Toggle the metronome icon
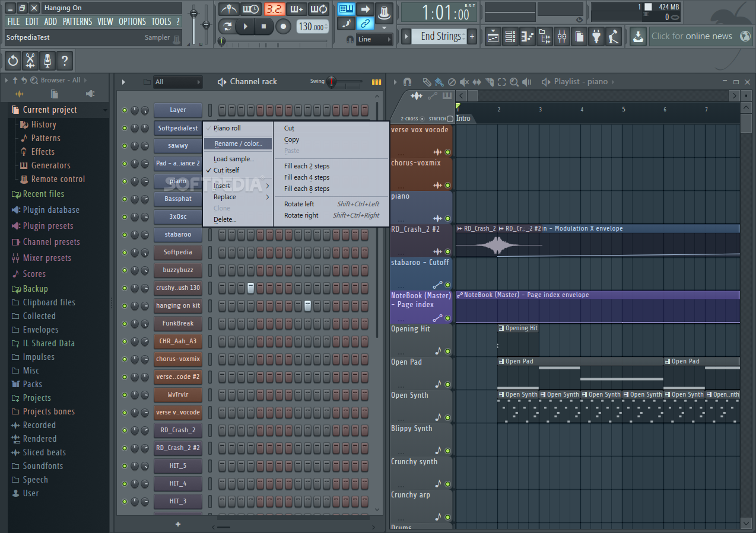The width and height of the screenshot is (756, 533). 228,9
